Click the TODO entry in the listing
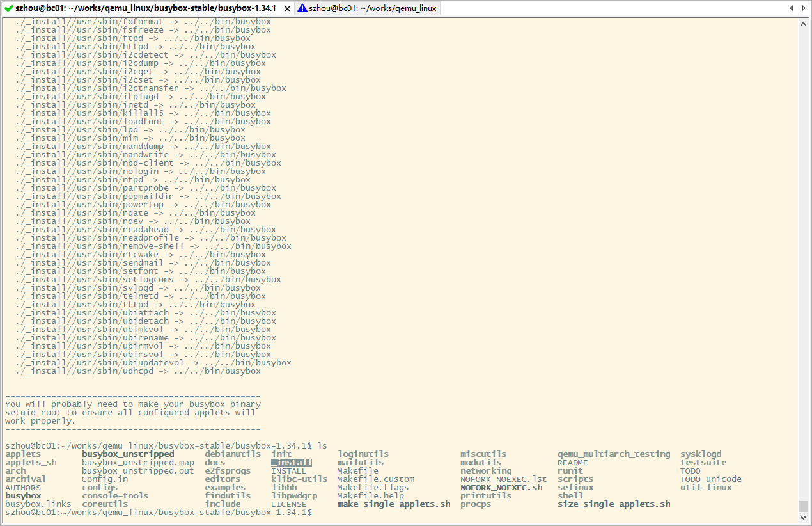 [x=691, y=470]
